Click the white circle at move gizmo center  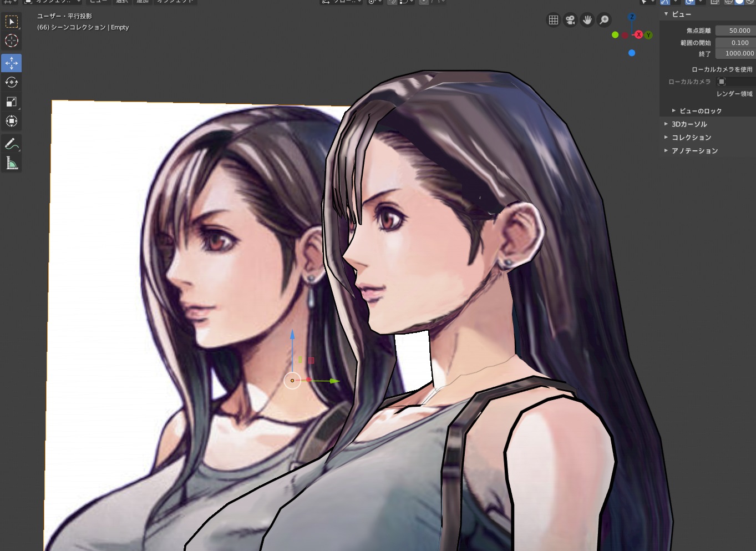[292, 381]
